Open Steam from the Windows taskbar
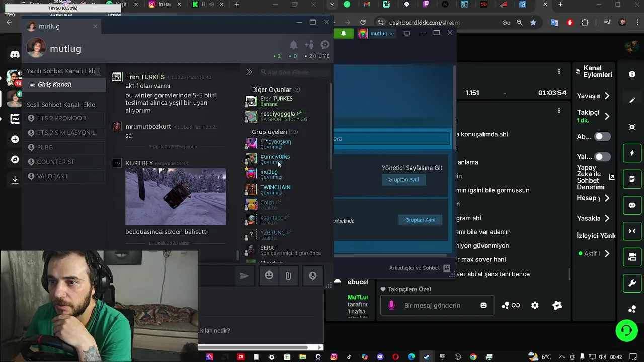The image size is (644, 362). [x=427, y=357]
